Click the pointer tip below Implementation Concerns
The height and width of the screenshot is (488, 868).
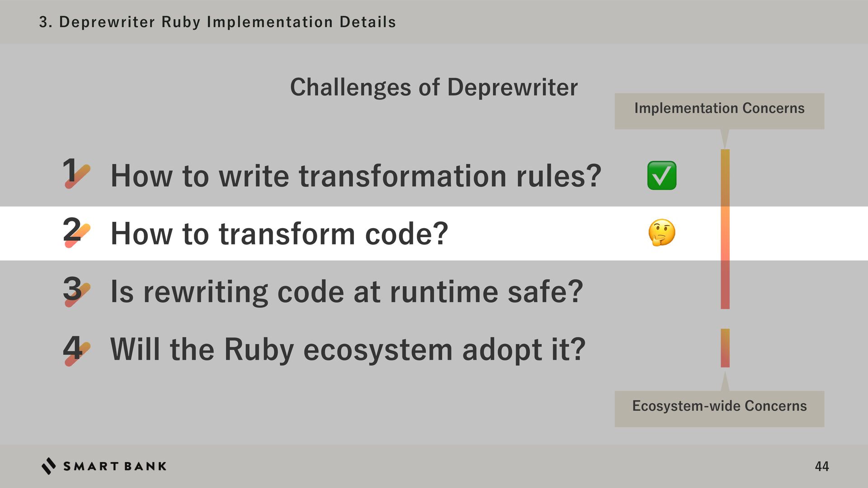point(725,139)
